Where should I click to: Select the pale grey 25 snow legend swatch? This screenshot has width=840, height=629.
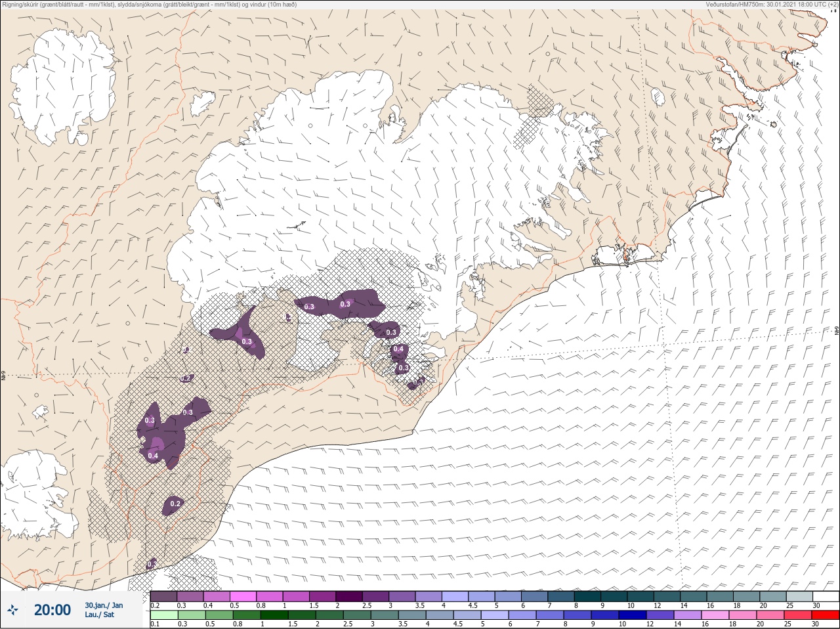click(800, 596)
